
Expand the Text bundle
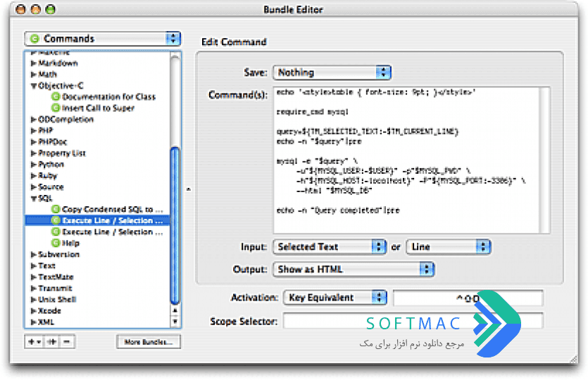(x=33, y=265)
